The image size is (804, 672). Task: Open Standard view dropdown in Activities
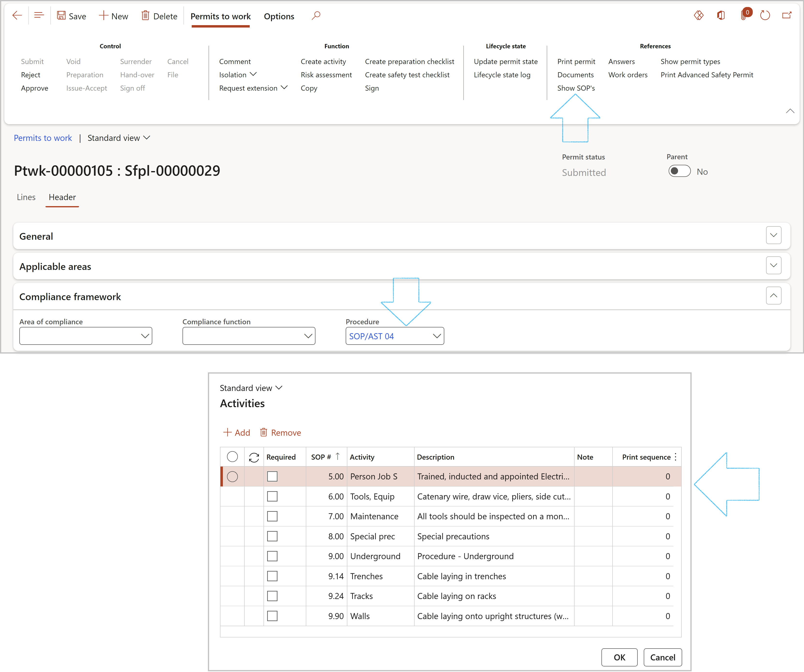251,388
